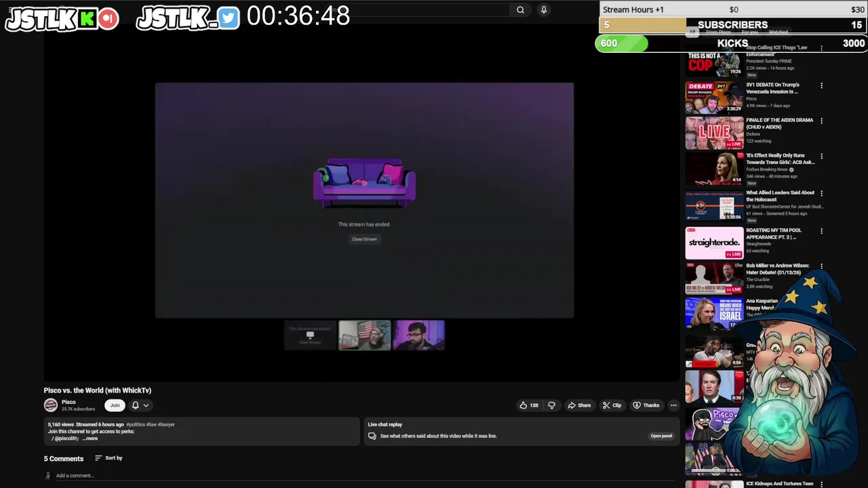868x488 pixels.
Task: Click your avatar beside comment box
Action: [x=47, y=476]
